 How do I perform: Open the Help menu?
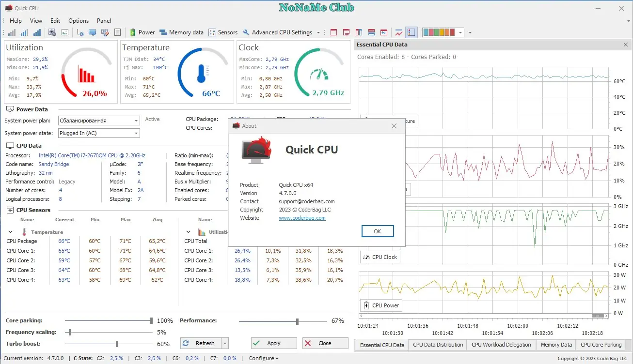[16, 21]
